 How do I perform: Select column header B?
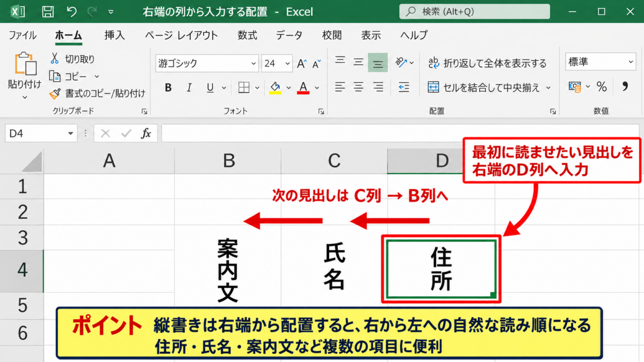pyautogui.click(x=228, y=161)
